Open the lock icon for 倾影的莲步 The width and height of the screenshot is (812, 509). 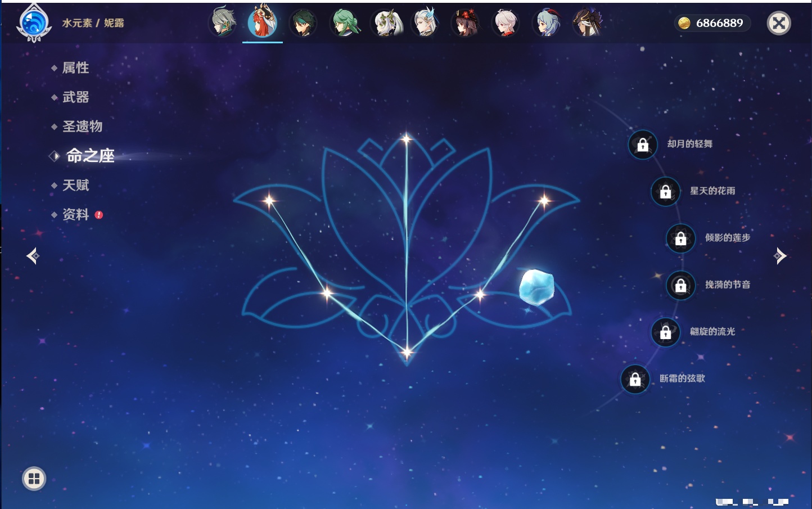coord(681,238)
